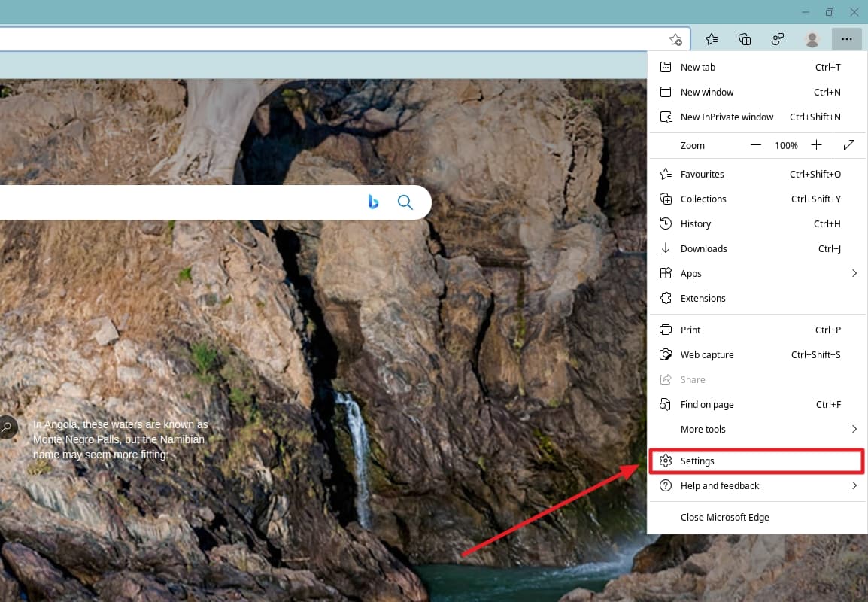Open the Settings and more three-dot menu
This screenshot has height=602, width=868.
click(846, 38)
